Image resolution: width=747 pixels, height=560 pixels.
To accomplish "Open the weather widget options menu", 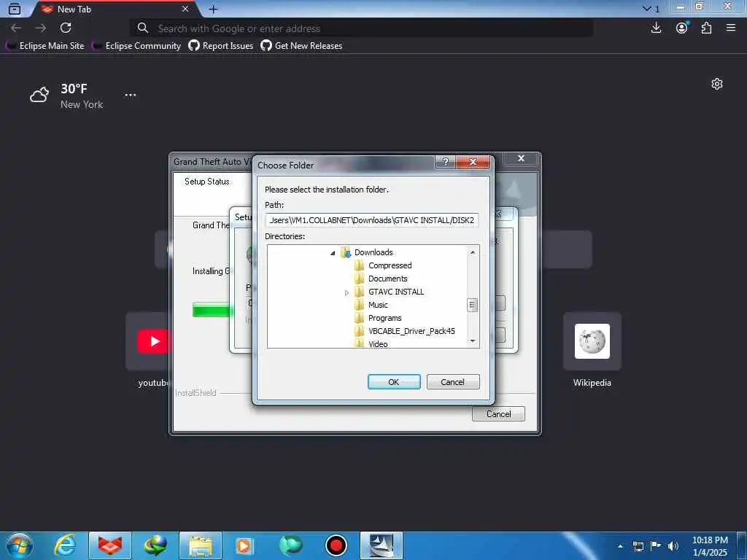I will (131, 95).
